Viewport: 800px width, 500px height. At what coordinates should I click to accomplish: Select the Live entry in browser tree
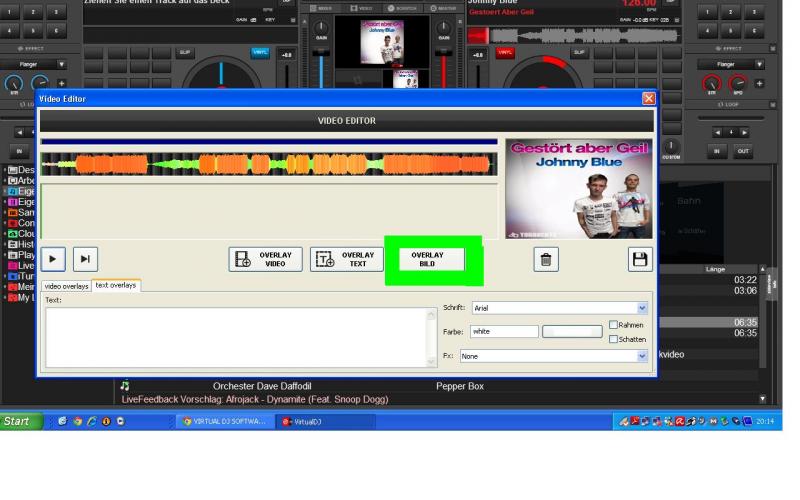point(21,266)
